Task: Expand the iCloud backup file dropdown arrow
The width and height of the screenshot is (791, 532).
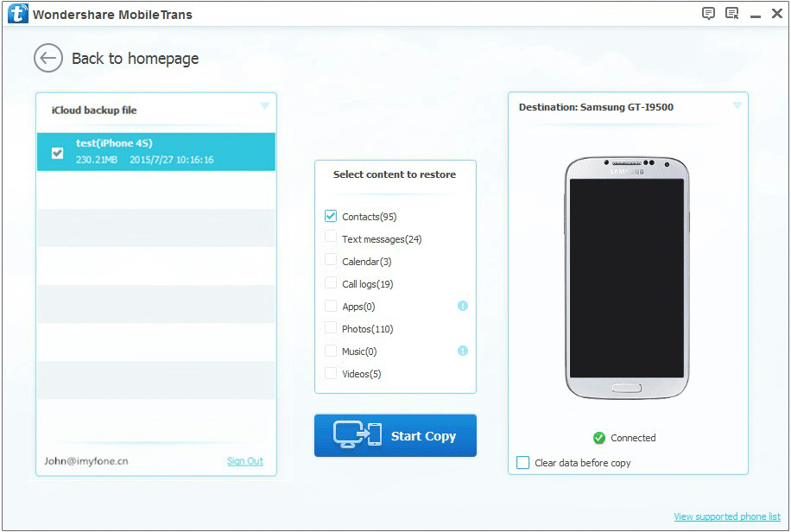Action: (x=264, y=105)
